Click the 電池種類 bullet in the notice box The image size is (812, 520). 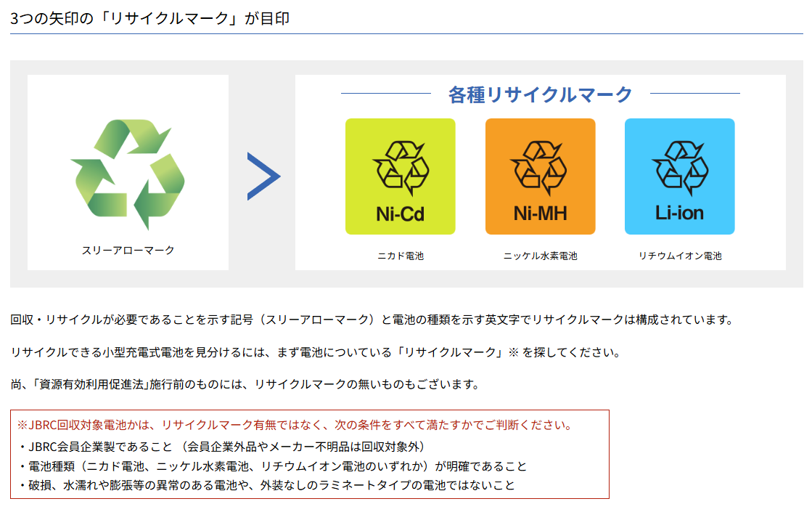click(x=272, y=466)
